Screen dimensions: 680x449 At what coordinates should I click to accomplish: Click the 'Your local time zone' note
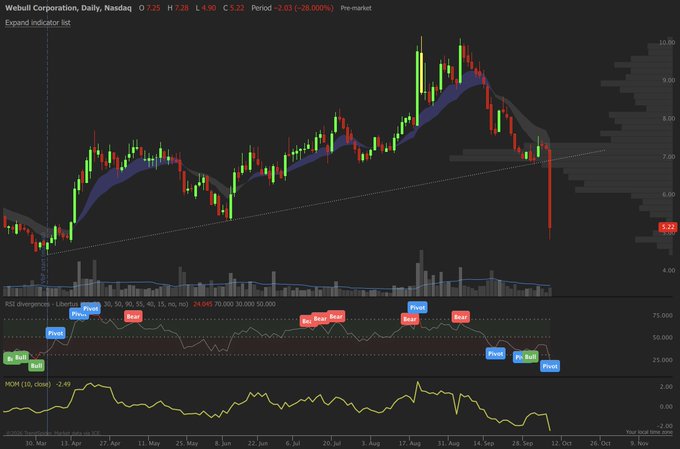(x=649, y=432)
